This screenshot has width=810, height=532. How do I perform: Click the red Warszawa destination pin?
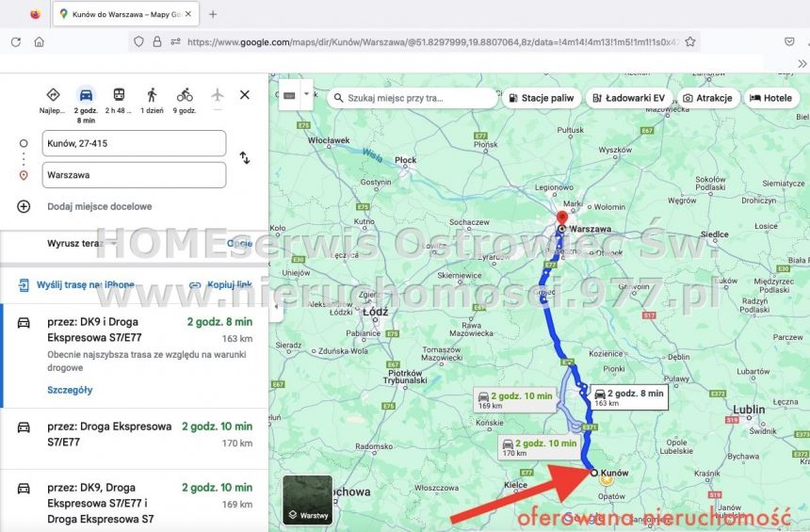click(562, 218)
